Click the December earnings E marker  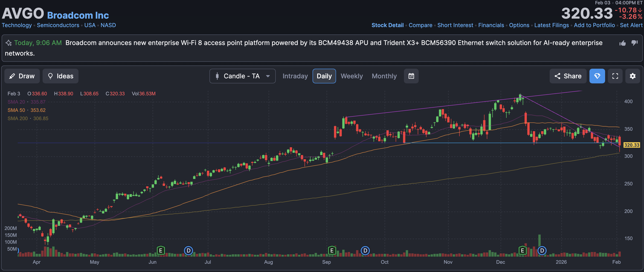point(522,250)
